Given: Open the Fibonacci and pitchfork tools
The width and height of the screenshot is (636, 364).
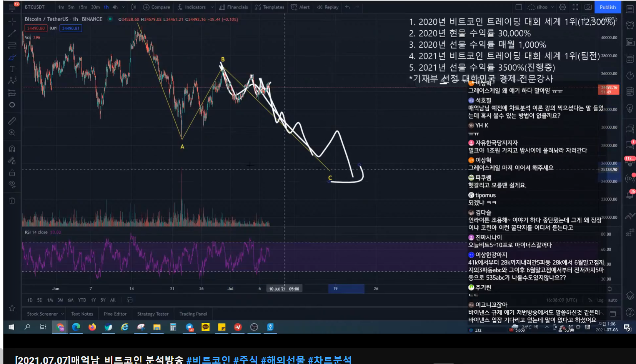Looking at the screenshot, I should (12, 45).
